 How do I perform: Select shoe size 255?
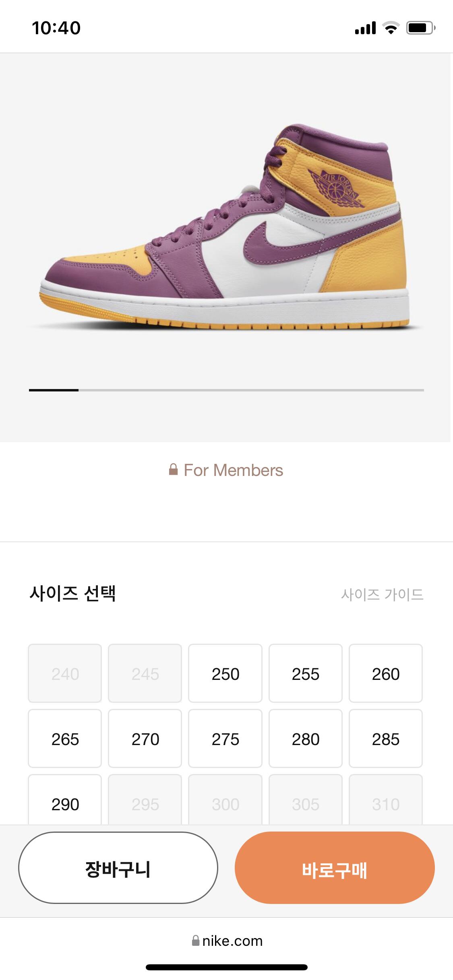click(x=305, y=674)
